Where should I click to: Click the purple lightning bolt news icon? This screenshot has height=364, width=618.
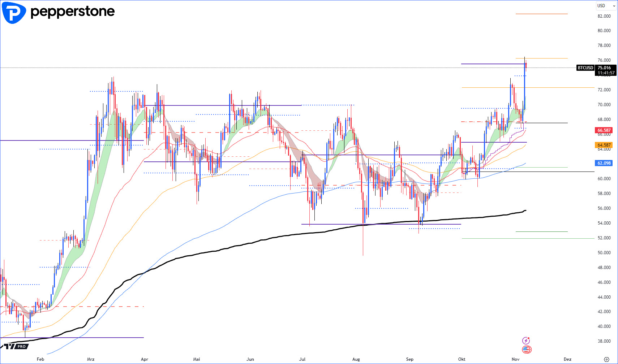[x=526, y=341]
